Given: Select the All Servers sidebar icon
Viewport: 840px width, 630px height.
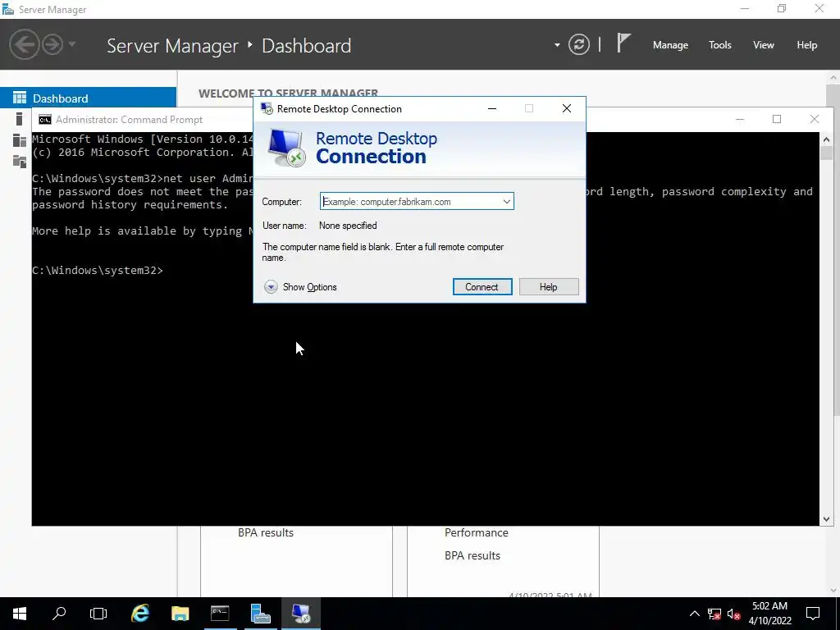Looking at the screenshot, I should click(x=20, y=140).
